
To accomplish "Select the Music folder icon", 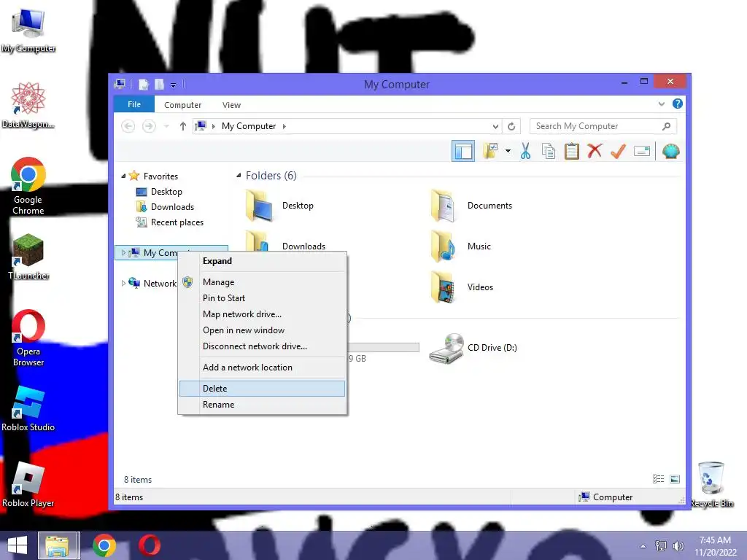I will pos(444,246).
